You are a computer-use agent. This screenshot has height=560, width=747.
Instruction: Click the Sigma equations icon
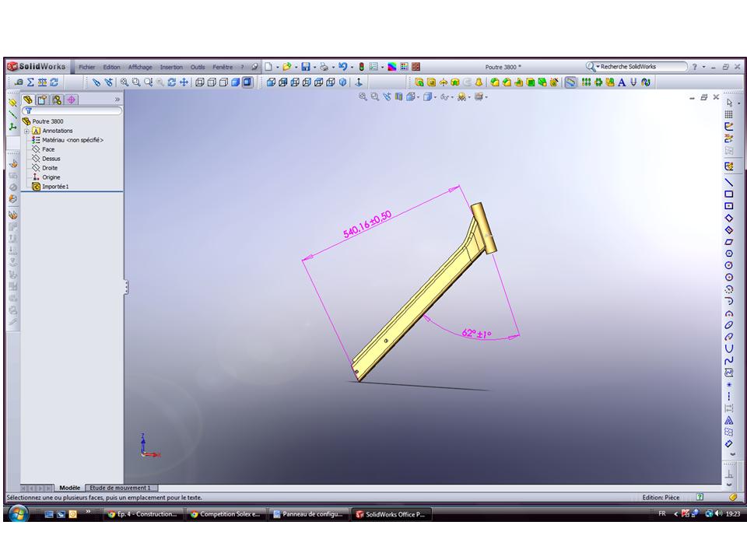30,82
